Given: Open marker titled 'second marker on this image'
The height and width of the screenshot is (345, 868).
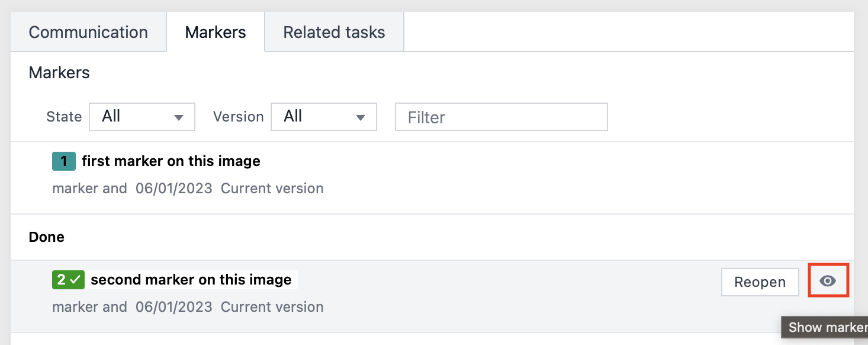Looking at the screenshot, I should pyautogui.click(x=191, y=279).
